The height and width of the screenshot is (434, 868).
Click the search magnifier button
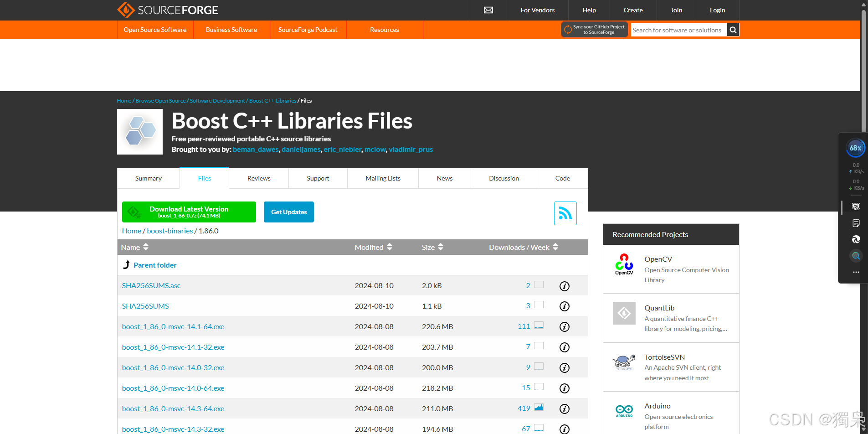pyautogui.click(x=733, y=30)
